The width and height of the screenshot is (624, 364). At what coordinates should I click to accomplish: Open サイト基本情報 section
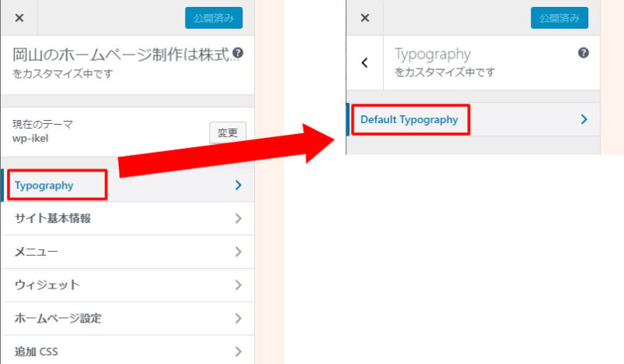128,218
